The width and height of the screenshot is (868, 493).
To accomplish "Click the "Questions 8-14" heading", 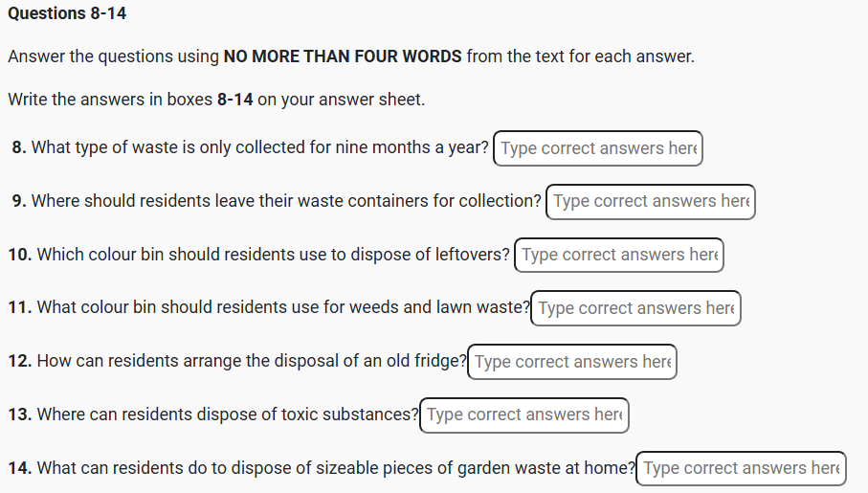I will pyautogui.click(x=67, y=13).
